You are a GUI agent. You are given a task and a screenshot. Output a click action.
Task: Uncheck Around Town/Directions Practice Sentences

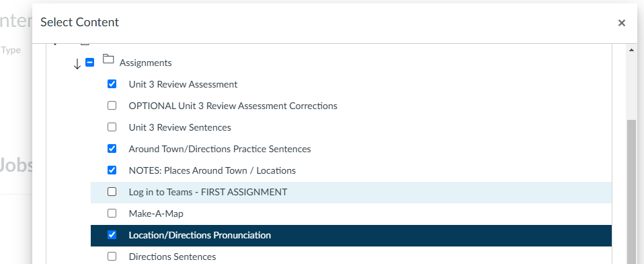(112, 148)
